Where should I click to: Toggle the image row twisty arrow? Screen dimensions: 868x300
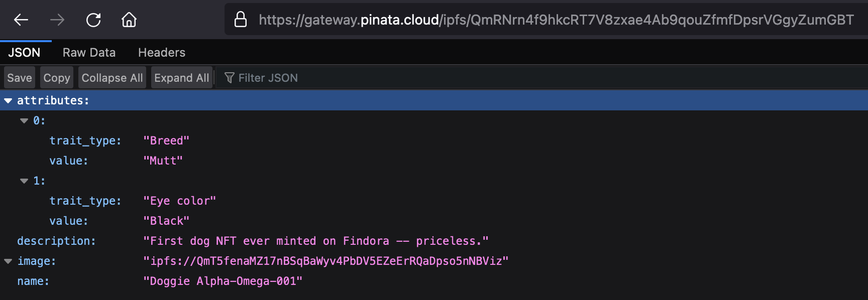point(8,261)
